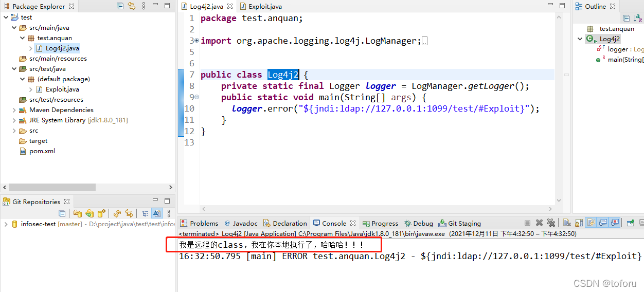Remove all terminated launches in Console
The width and height of the screenshot is (644, 292).
(x=551, y=223)
